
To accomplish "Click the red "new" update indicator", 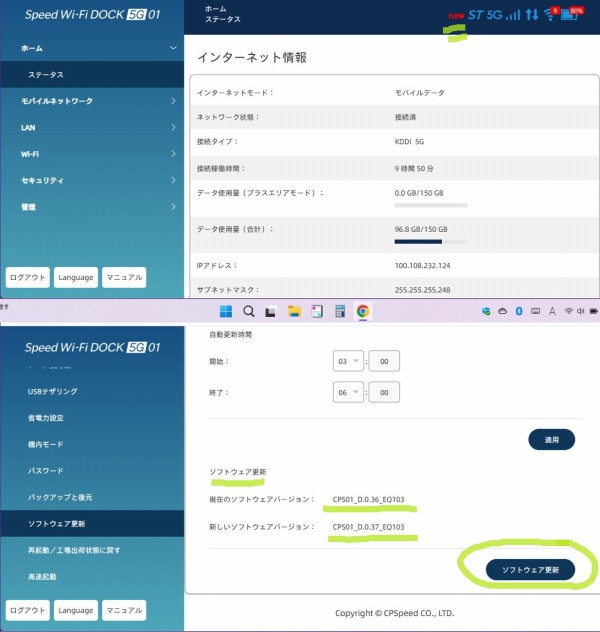I will pos(456,16).
